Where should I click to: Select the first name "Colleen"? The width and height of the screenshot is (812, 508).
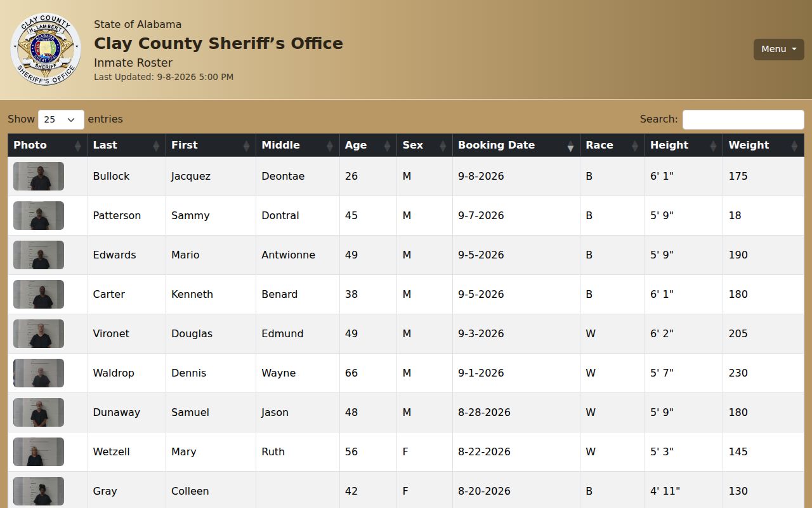coord(190,491)
